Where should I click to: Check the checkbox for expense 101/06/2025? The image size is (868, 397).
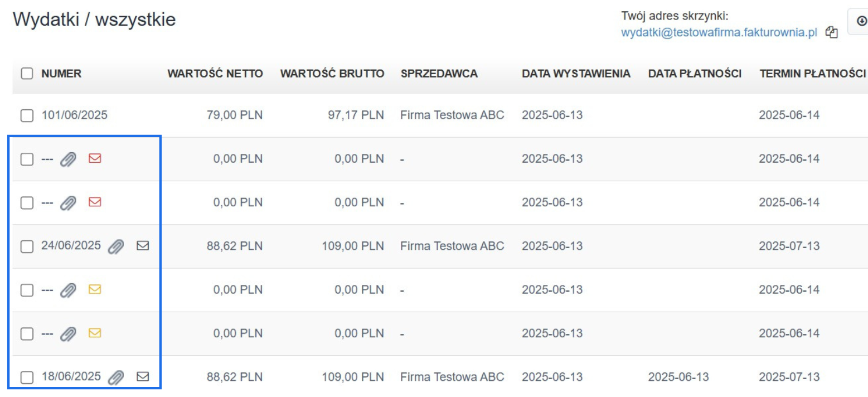[x=27, y=115]
